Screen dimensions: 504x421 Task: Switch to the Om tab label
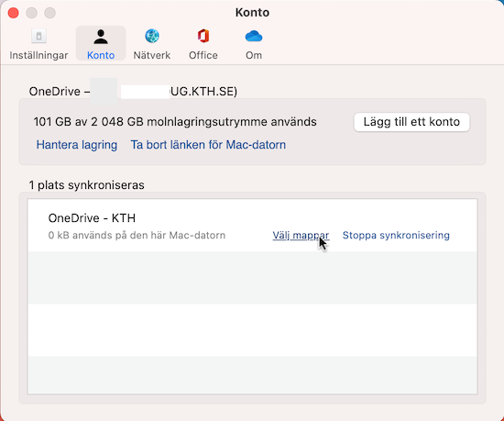click(254, 55)
